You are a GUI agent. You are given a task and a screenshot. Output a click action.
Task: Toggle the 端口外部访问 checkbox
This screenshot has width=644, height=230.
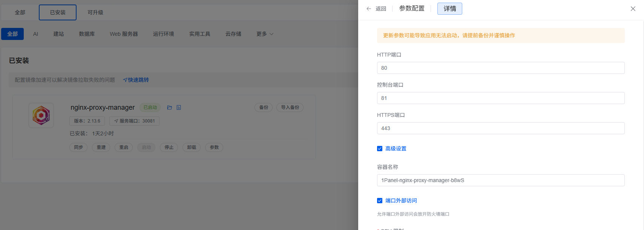380,201
